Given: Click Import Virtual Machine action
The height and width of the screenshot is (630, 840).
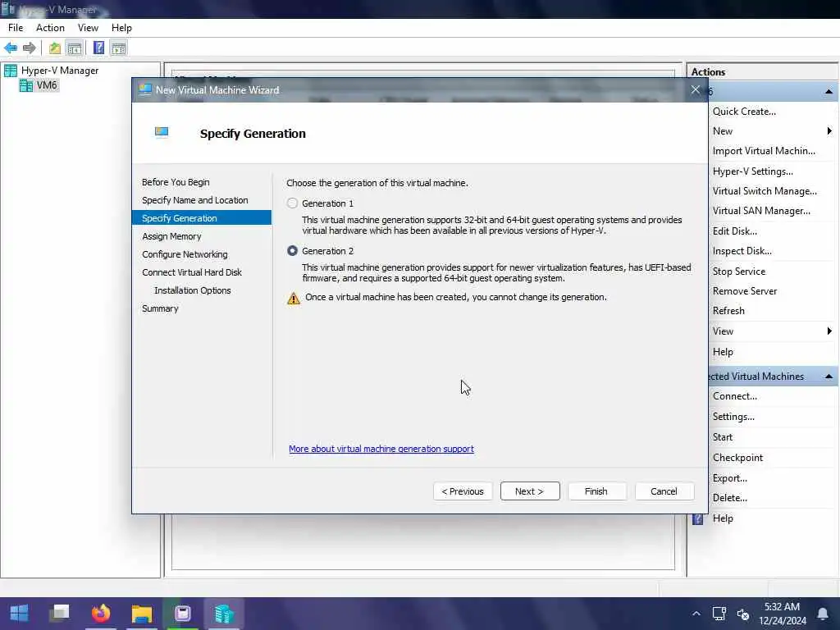Looking at the screenshot, I should point(764,151).
